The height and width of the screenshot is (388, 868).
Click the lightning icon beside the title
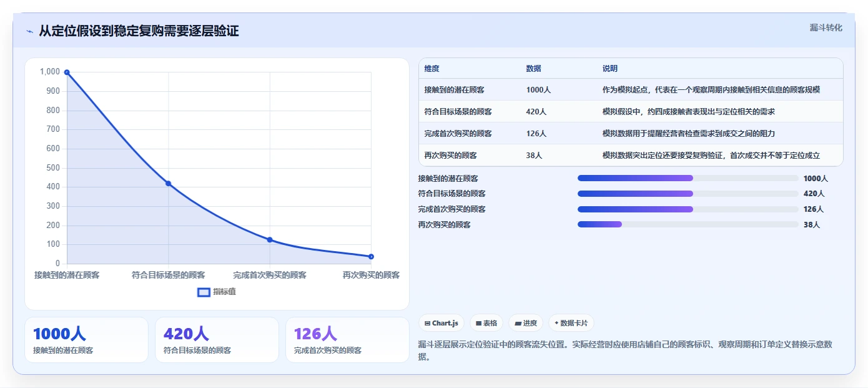29,31
